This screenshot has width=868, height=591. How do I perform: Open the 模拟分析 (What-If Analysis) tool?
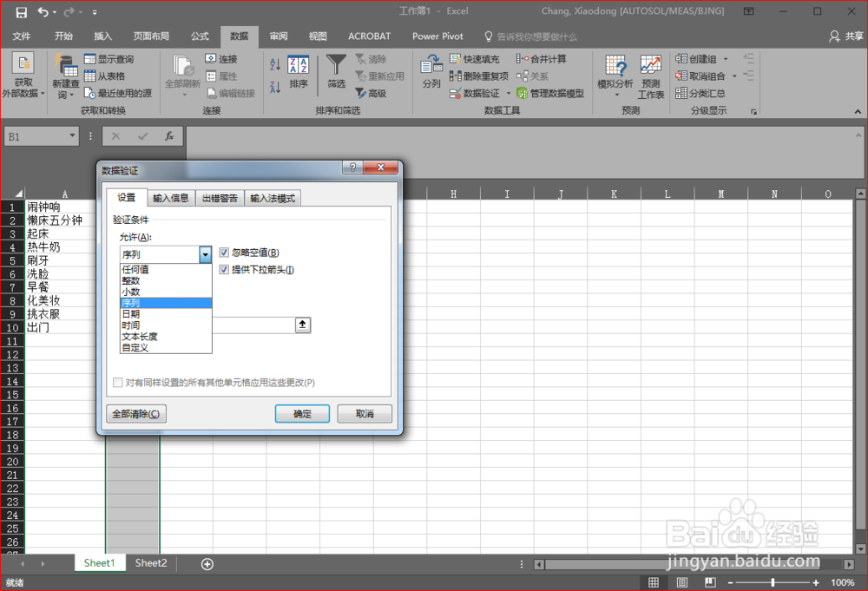pyautogui.click(x=615, y=76)
